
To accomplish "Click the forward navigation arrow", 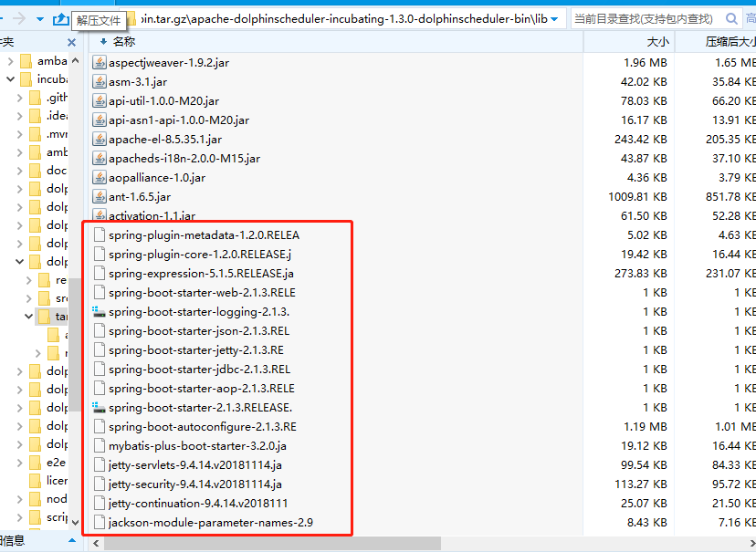I will 19,19.
